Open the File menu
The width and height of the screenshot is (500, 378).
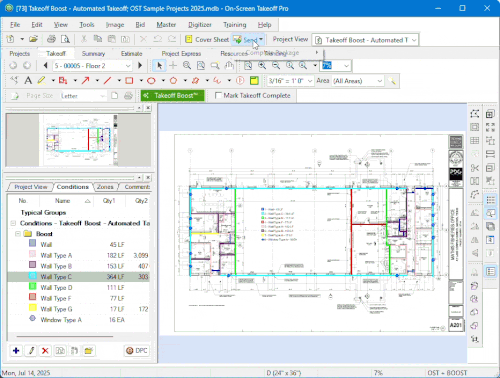15,25
